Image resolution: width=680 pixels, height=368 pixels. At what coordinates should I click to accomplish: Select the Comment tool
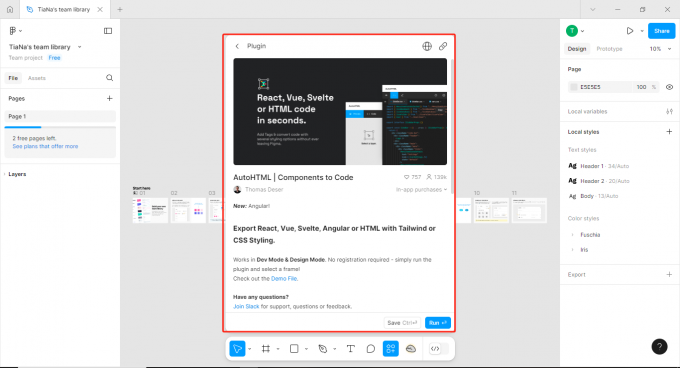[370, 348]
